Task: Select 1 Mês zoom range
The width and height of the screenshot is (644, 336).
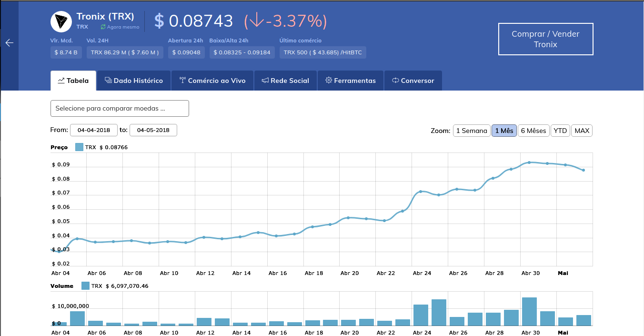Action: (504, 131)
